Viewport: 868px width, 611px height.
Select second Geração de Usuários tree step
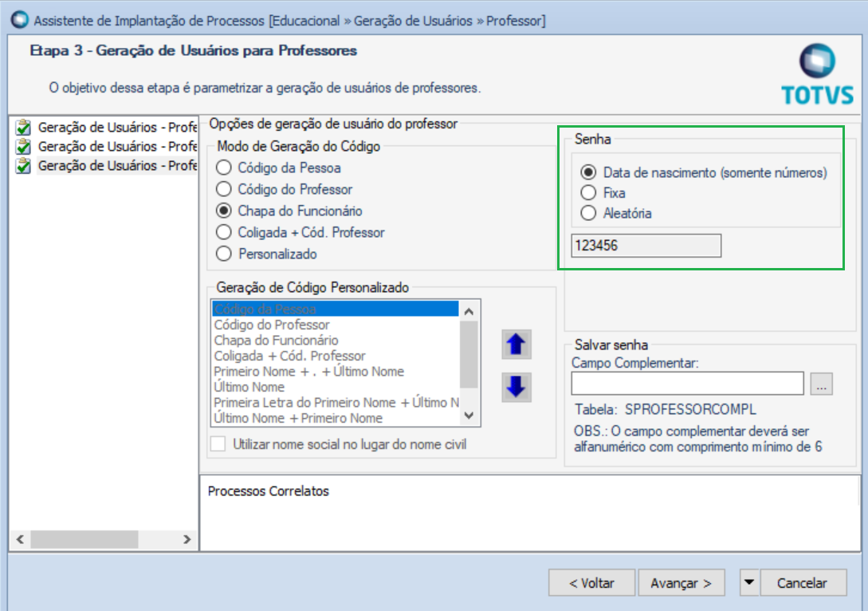[117, 147]
